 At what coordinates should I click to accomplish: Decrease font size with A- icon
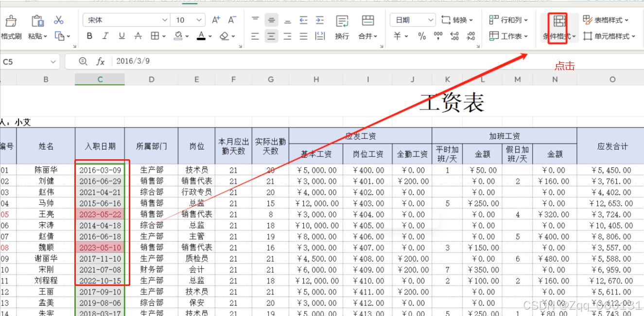[232, 20]
